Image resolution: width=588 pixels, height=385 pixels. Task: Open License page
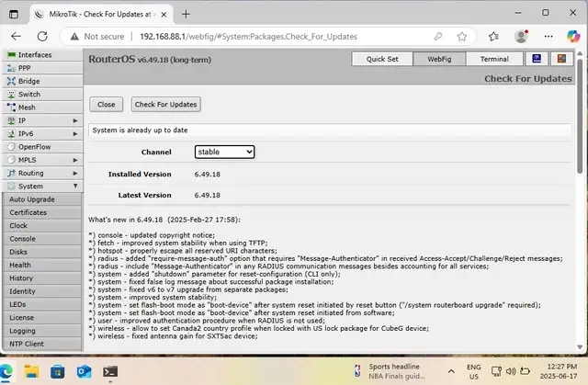pyautogui.click(x=42, y=318)
